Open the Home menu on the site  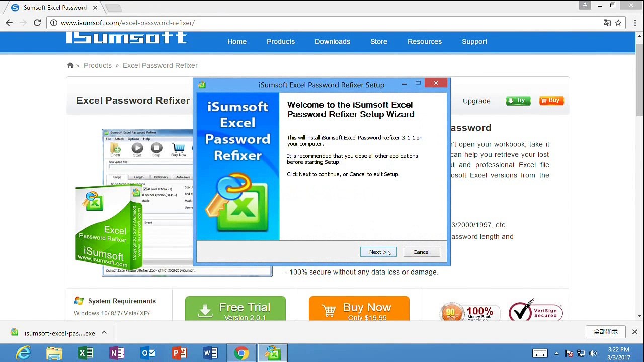[237, 41]
